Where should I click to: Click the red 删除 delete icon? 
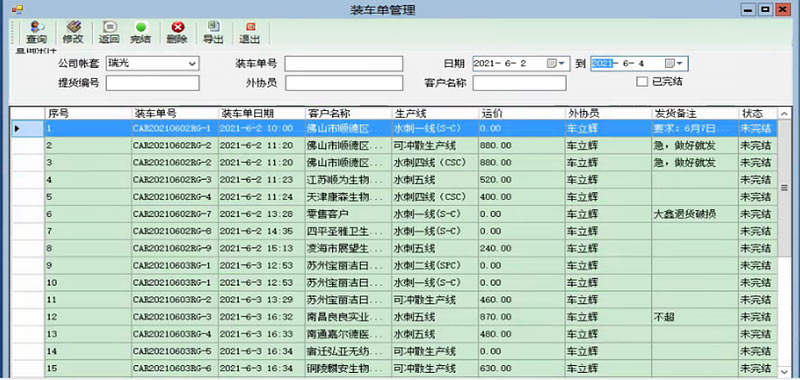(178, 27)
